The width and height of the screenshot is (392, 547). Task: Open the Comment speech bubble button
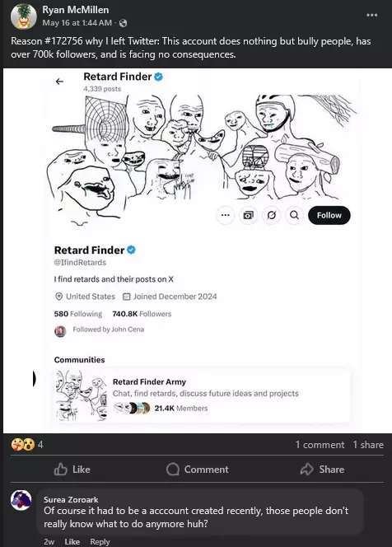tap(198, 470)
